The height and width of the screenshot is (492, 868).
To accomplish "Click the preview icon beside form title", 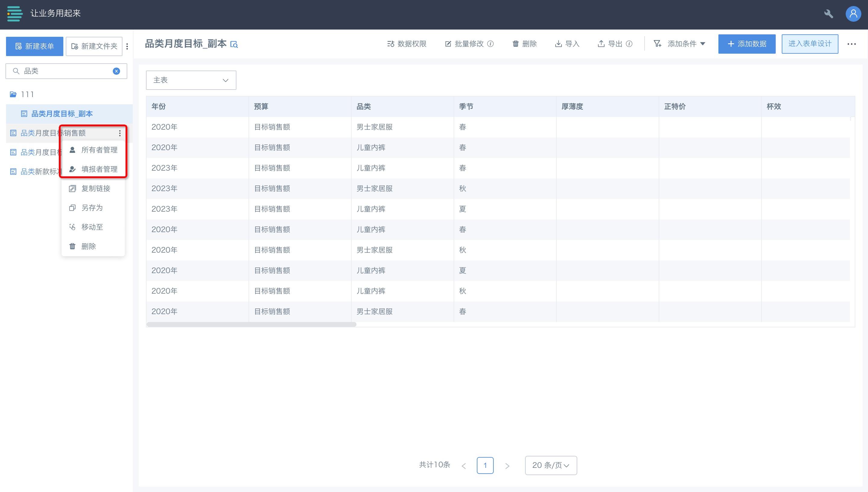I will click(x=234, y=45).
